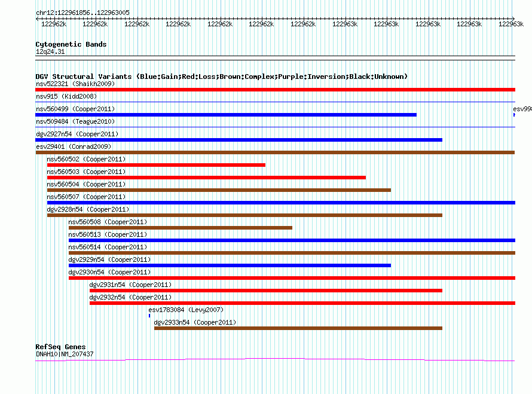Click the nsv522321 (Shaikh2009) label
This screenshot has height=394, width=532.
(75, 84)
